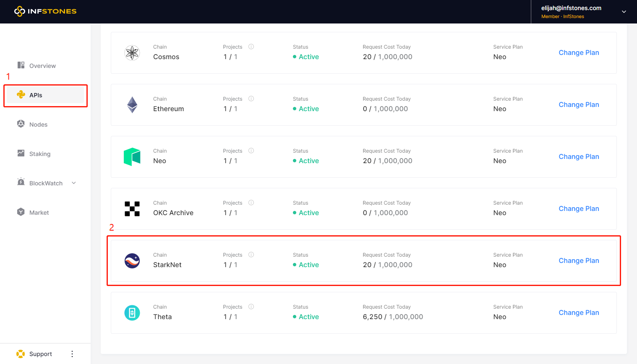
Task: Click the Neo chain logo
Action: [x=132, y=157]
